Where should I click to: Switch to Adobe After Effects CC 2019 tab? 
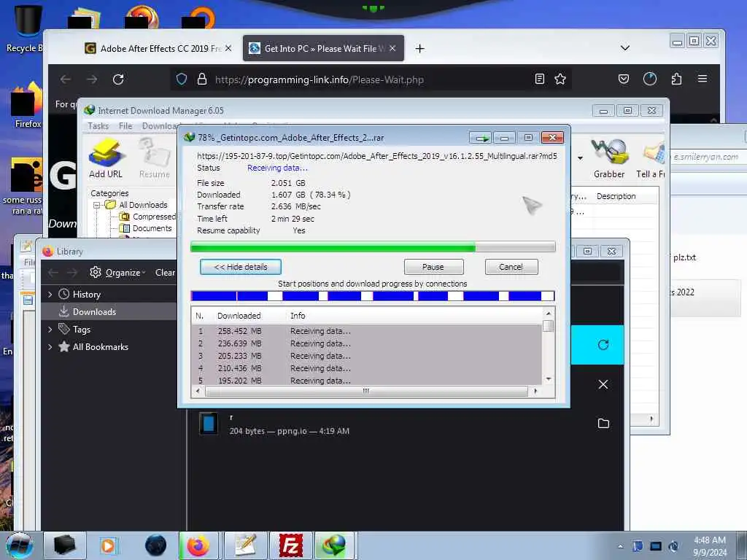coord(158,49)
